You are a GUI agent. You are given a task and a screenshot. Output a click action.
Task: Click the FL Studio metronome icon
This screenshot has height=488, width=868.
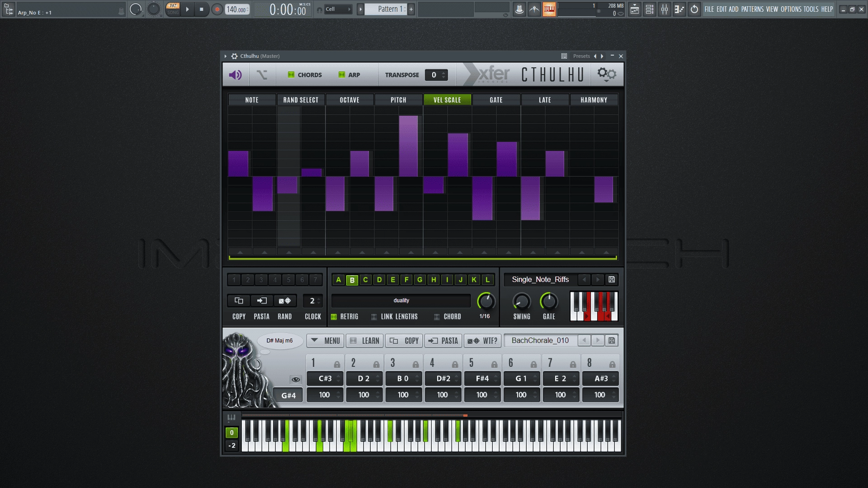(519, 9)
